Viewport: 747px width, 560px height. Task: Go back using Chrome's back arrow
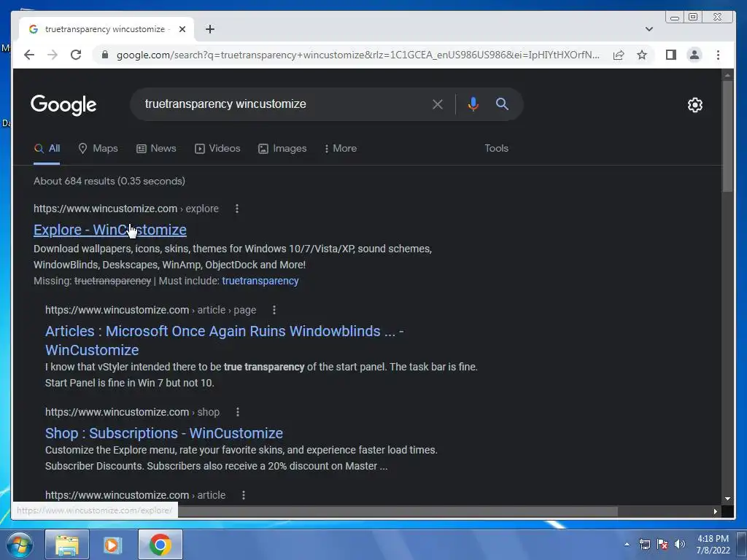pyautogui.click(x=29, y=55)
